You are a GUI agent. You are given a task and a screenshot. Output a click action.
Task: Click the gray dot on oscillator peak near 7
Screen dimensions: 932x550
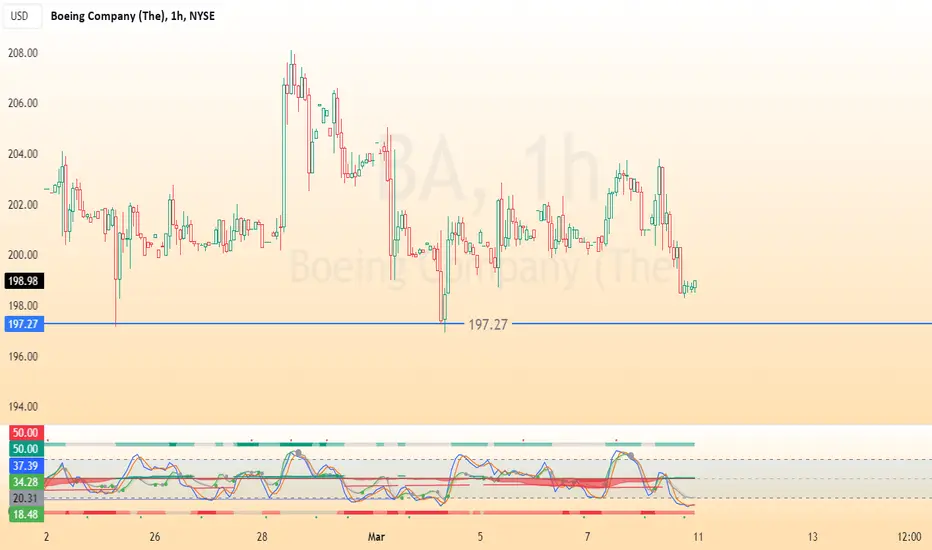click(631, 456)
